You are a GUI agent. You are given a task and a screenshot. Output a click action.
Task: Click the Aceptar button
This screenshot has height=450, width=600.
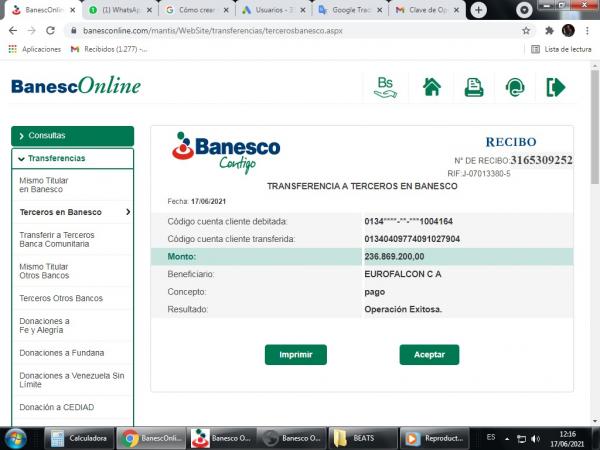(429, 355)
